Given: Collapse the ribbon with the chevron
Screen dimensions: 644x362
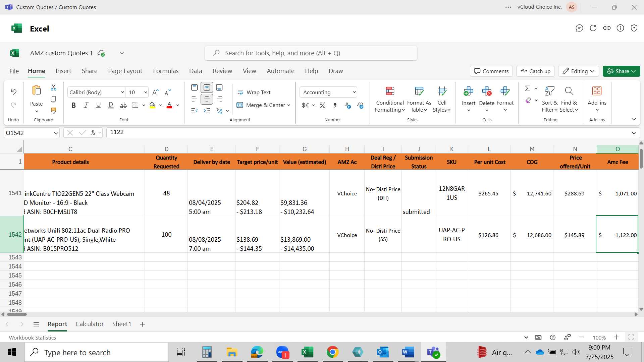Looking at the screenshot, I should [634, 119].
